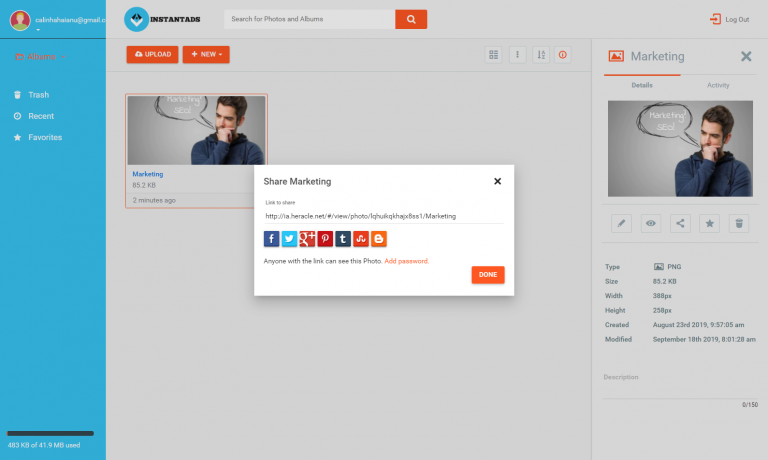This screenshot has height=460, width=768.
Task: Share via the Facebook icon
Action: (x=271, y=239)
